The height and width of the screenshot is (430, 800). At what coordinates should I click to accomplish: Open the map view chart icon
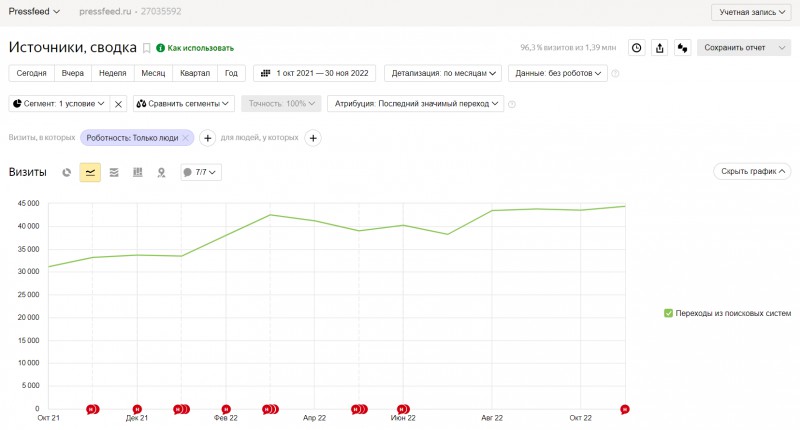click(x=161, y=172)
